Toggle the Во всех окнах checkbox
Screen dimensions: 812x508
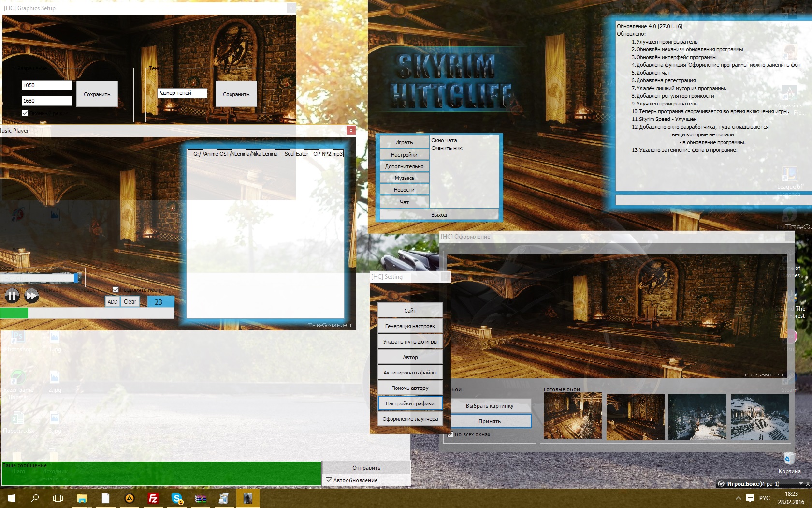click(450, 434)
